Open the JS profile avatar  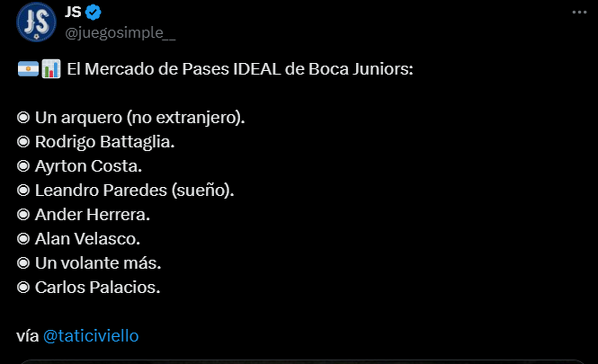pyautogui.click(x=36, y=21)
